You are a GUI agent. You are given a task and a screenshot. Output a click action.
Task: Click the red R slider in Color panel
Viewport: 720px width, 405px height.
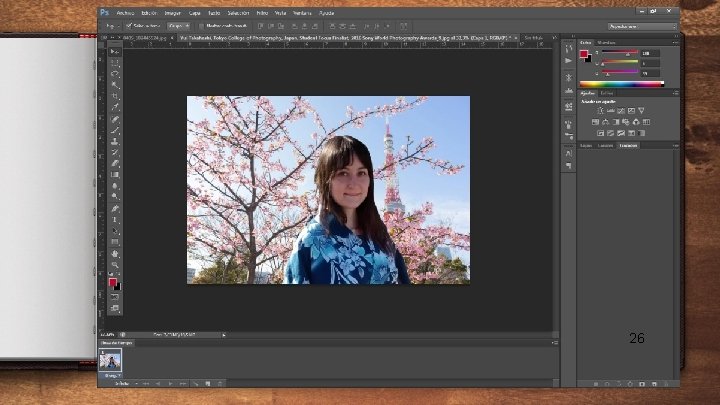(x=619, y=52)
